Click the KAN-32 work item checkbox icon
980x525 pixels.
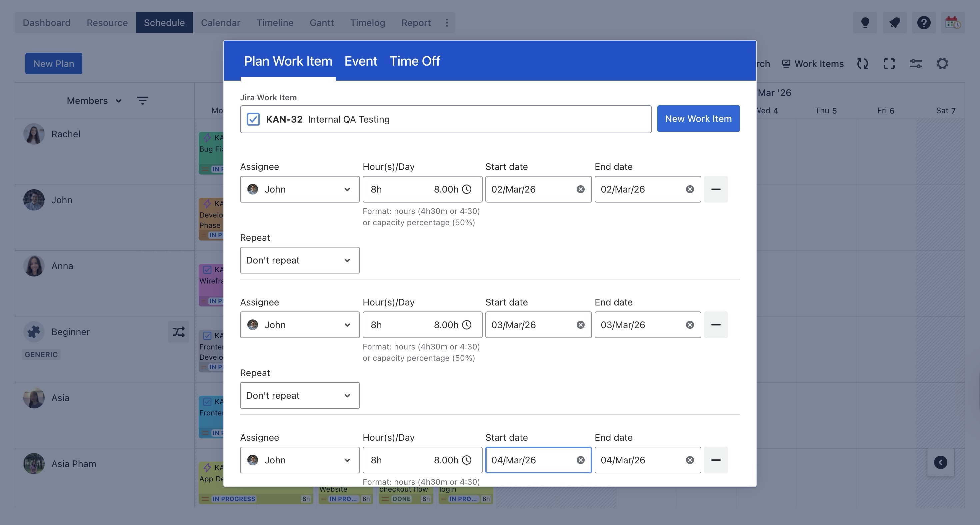point(253,119)
